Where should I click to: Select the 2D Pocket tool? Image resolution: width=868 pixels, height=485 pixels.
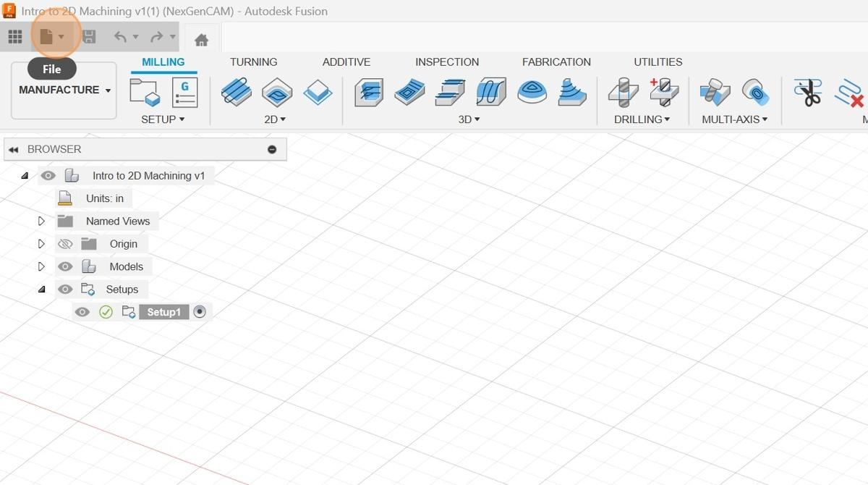click(x=277, y=93)
